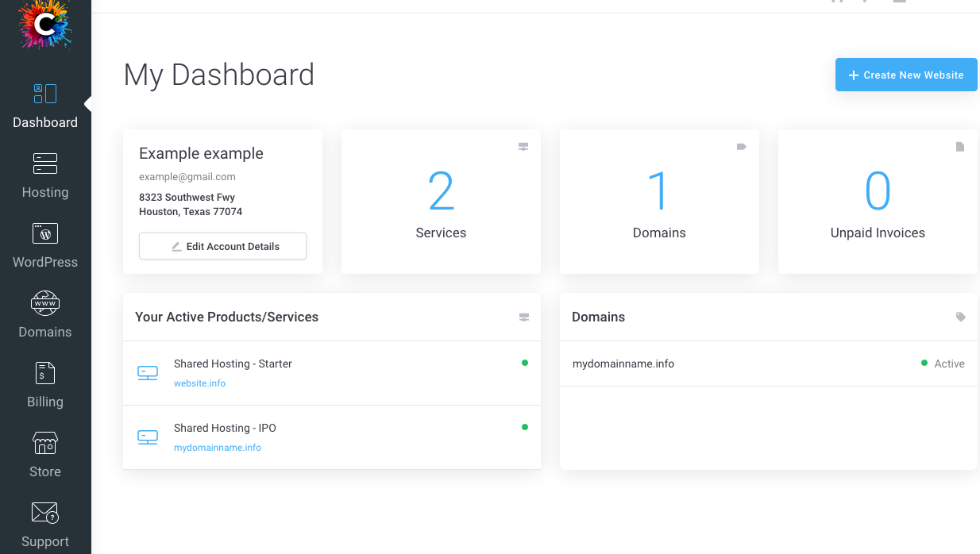Select the Shared Hosting - Starter service
The image size is (980, 554).
coord(233,364)
